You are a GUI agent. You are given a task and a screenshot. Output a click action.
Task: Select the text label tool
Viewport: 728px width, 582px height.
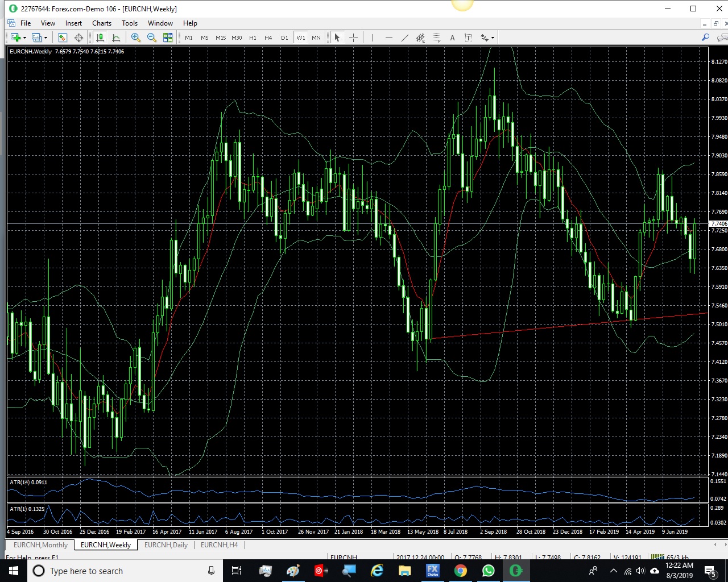coord(469,38)
